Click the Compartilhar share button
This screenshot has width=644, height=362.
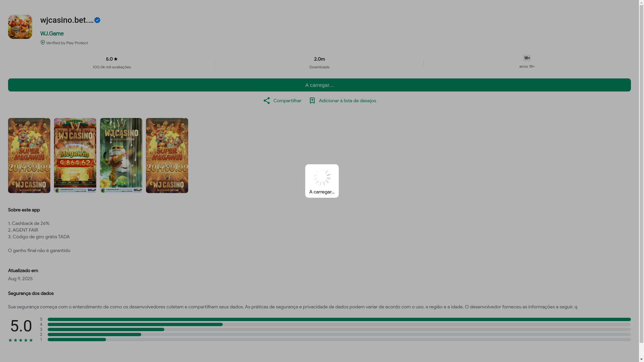282,101
